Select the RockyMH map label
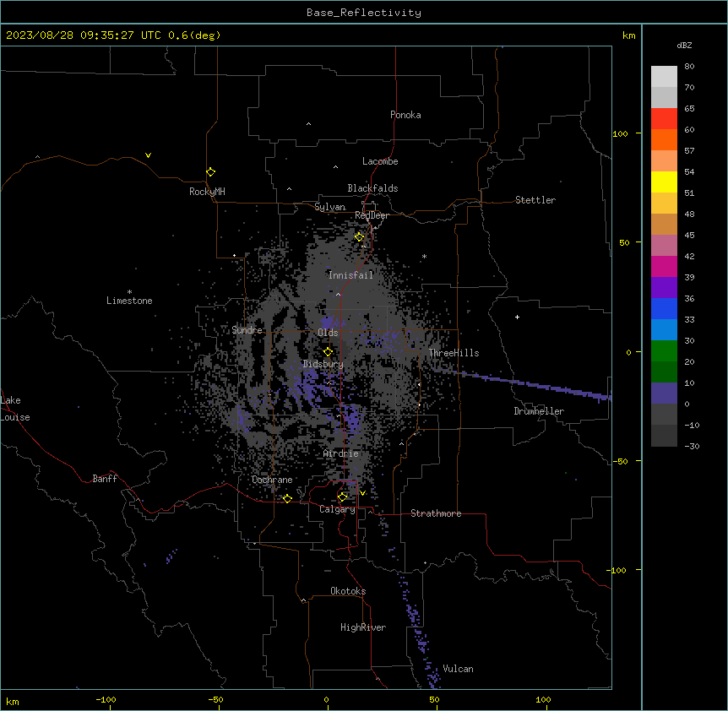The height and width of the screenshot is (711, 728). (207, 192)
